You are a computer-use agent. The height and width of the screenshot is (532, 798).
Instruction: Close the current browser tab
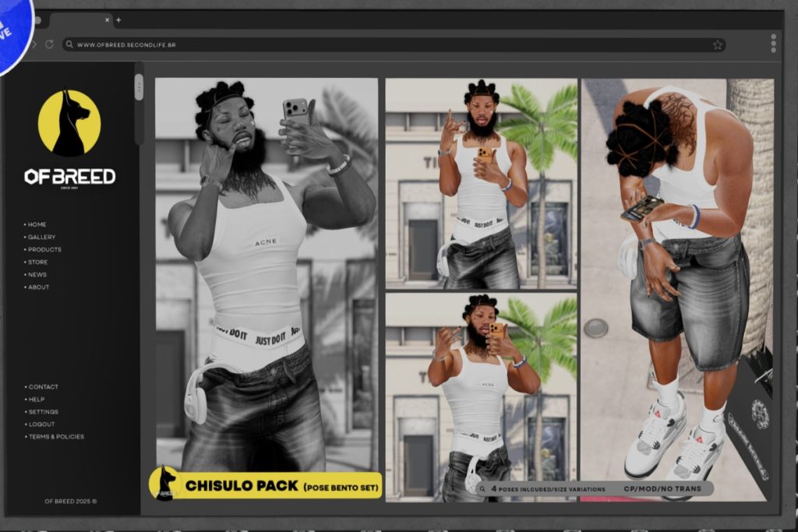[107, 19]
